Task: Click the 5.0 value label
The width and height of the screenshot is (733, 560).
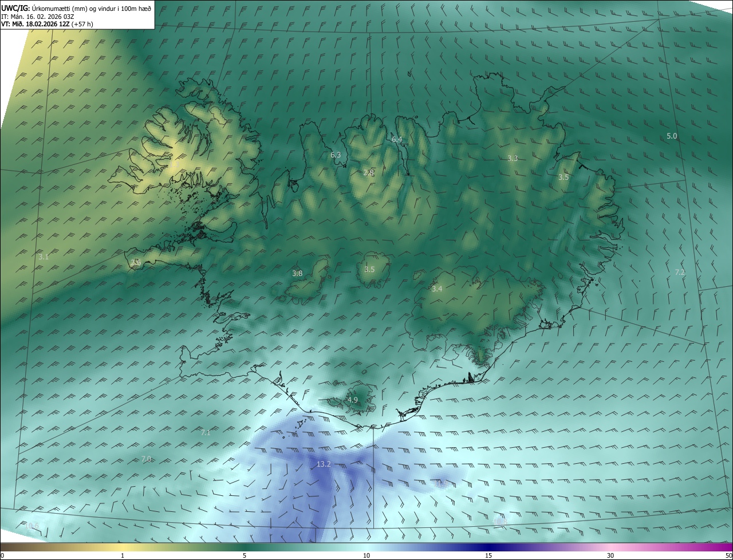Action: 672,136
